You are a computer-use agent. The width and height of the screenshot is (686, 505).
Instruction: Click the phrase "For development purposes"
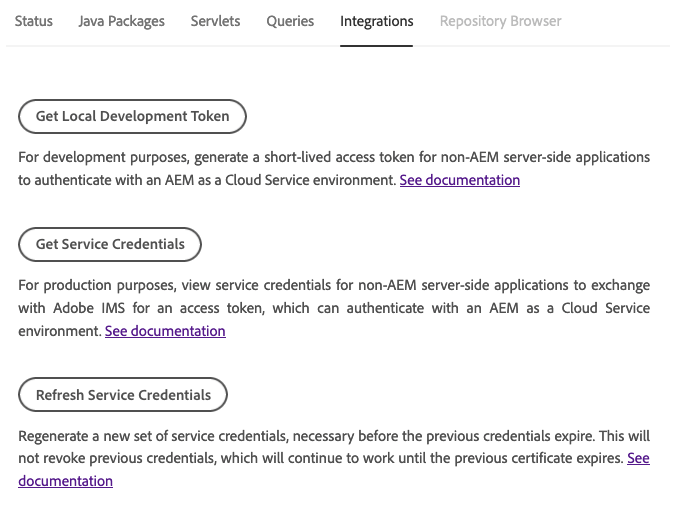pyautogui.click(x=99, y=158)
